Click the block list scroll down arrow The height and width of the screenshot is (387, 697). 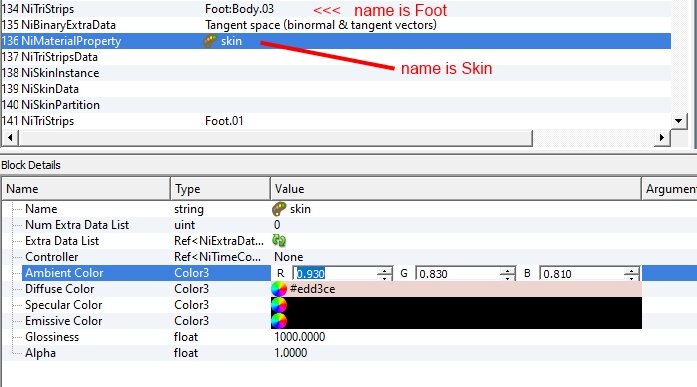click(x=678, y=121)
